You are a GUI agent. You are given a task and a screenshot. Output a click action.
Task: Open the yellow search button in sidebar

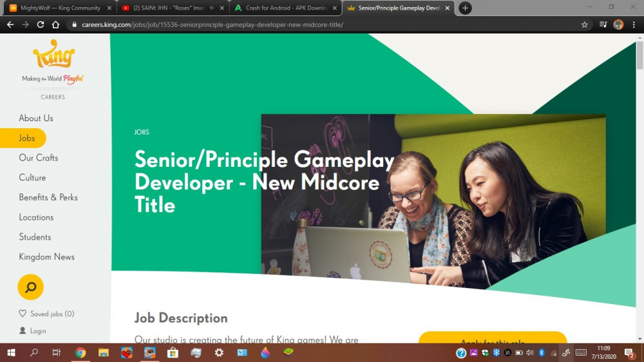click(x=30, y=287)
